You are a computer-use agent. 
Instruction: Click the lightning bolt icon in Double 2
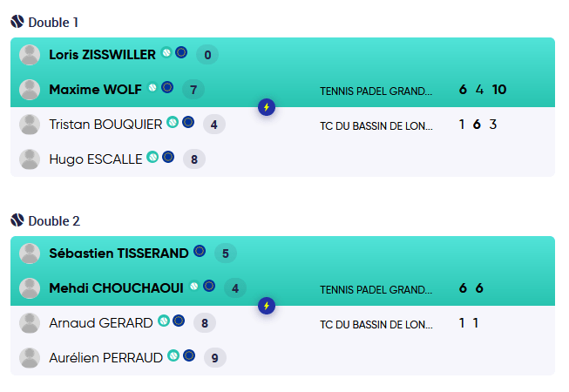pos(268,306)
